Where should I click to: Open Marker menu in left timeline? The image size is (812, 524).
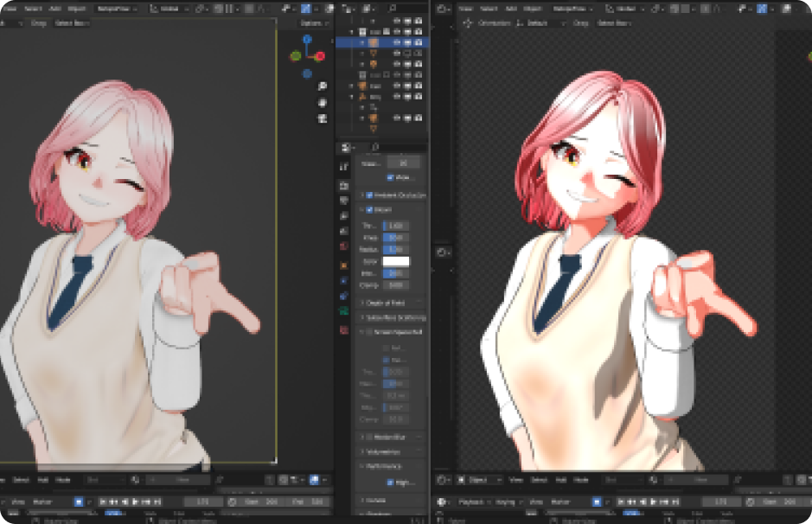42,502
